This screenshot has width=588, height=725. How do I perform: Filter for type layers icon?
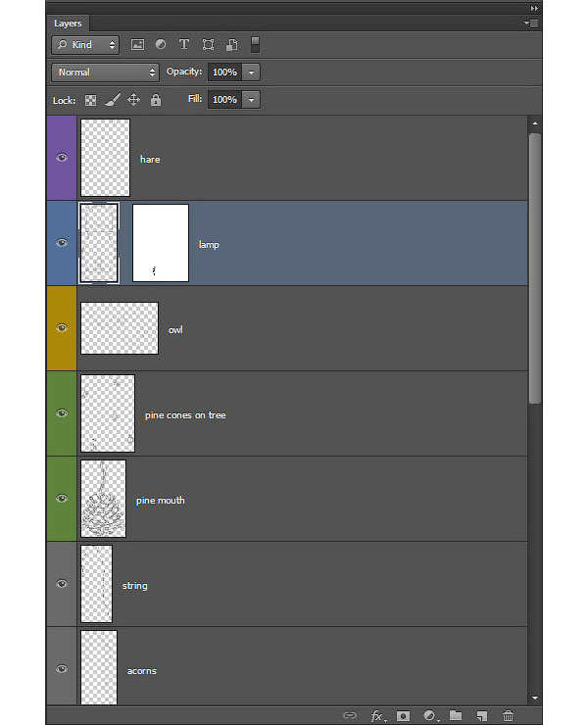click(x=184, y=44)
